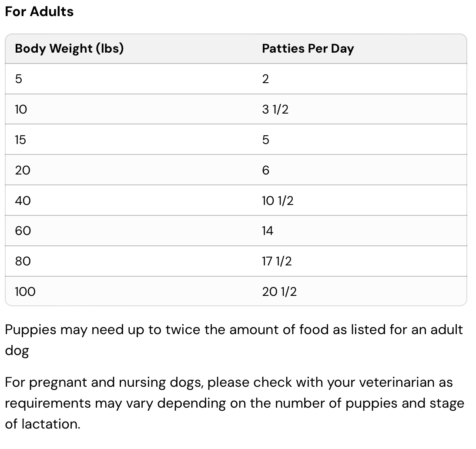The image size is (476, 449).
Task: Select the 10 lbs body weight cell
Action: (21, 109)
